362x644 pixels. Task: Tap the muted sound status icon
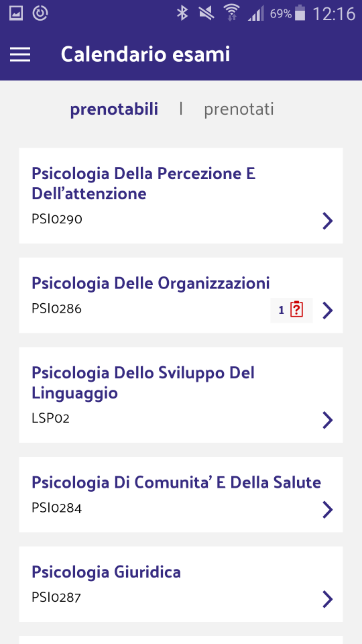tap(206, 13)
